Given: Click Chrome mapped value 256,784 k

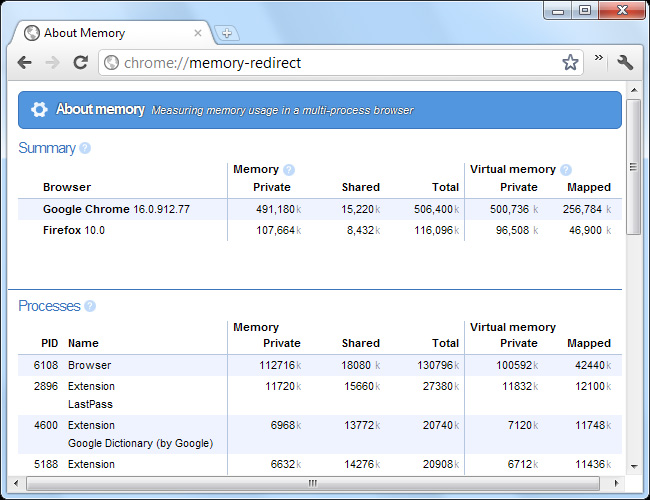Looking at the screenshot, I should (x=587, y=209).
